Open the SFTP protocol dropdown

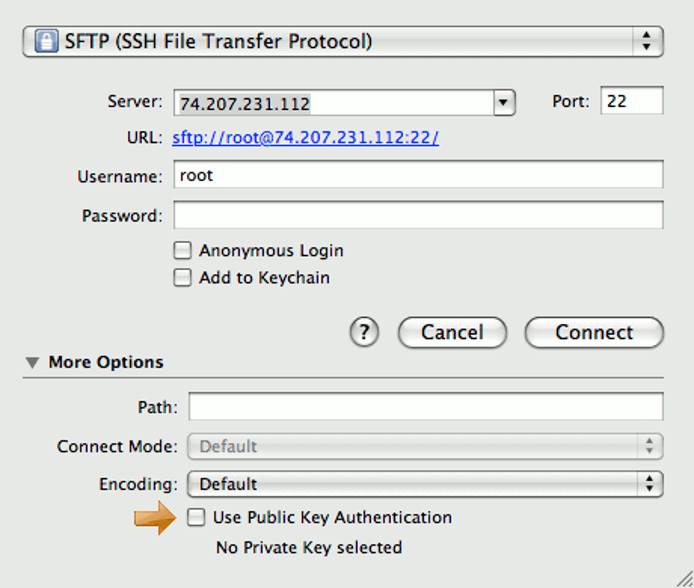click(342, 41)
